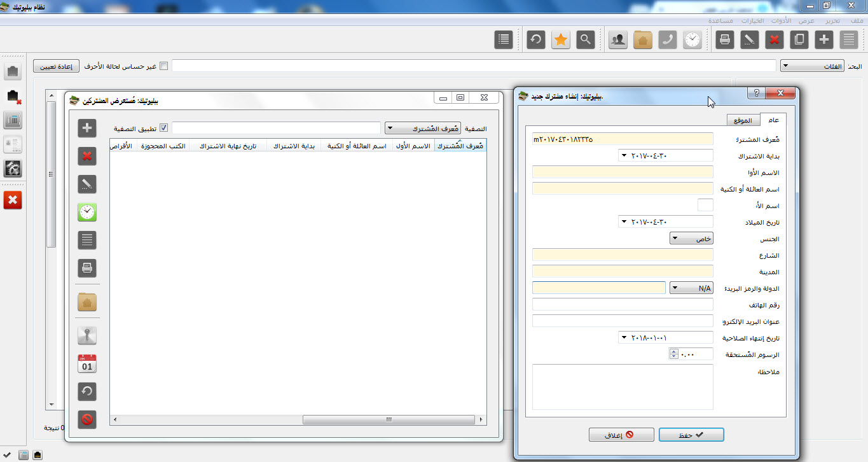
Task: Click the magnifier search icon in main toolbar
Action: (586, 39)
